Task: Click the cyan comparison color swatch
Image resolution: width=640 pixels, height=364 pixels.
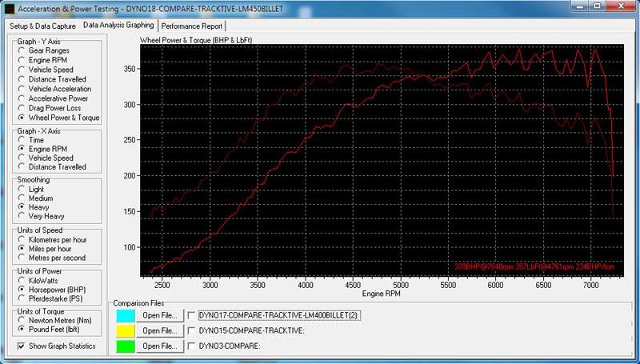Action: tap(126, 315)
